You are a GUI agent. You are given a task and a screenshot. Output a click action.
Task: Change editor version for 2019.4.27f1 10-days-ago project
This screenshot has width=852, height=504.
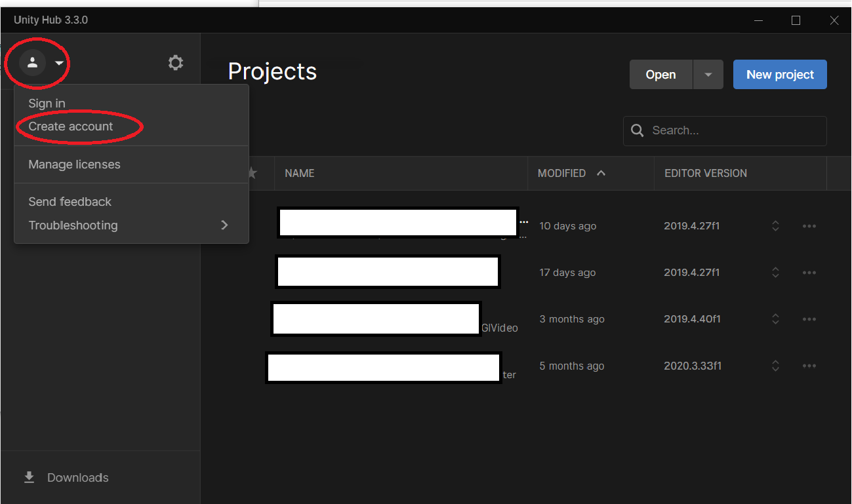click(775, 226)
